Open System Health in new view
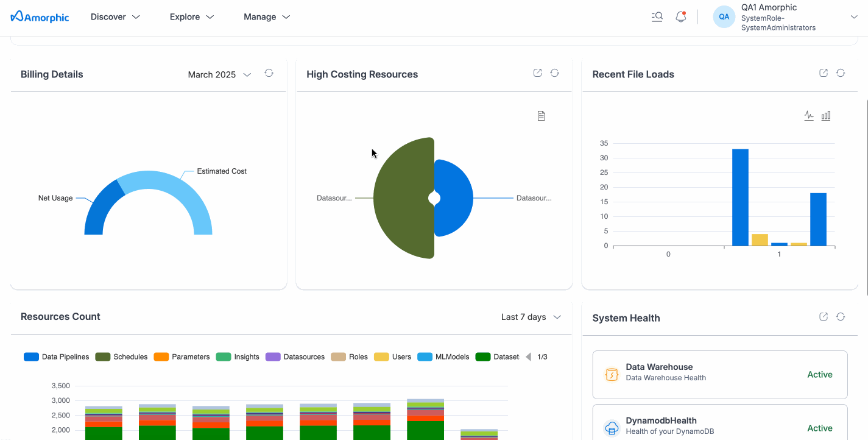868x440 pixels. 823,317
